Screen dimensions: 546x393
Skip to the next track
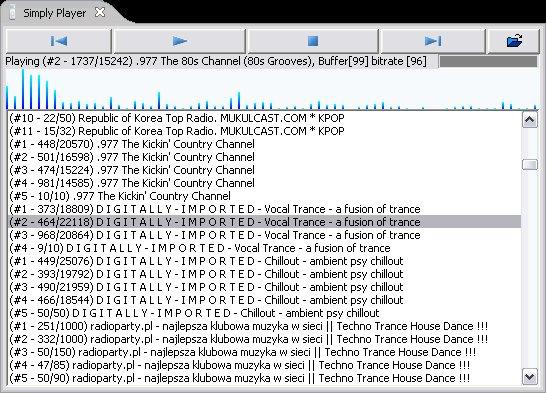click(x=433, y=41)
